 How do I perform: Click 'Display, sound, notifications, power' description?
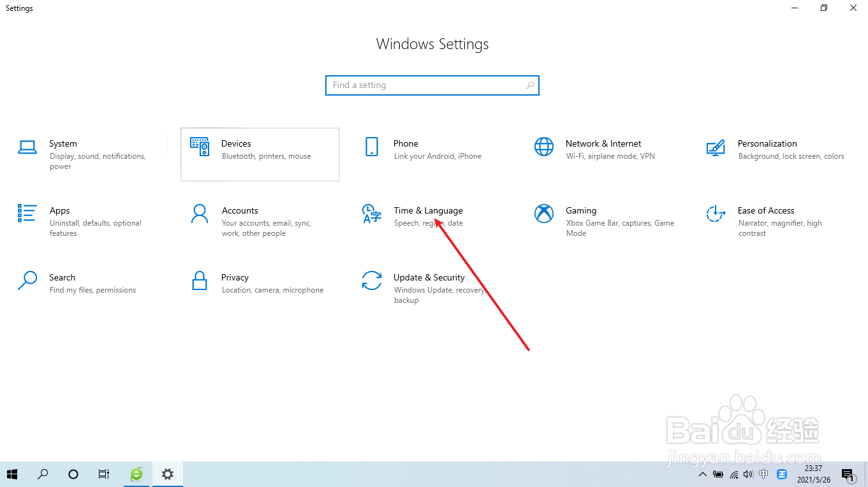[98, 161]
